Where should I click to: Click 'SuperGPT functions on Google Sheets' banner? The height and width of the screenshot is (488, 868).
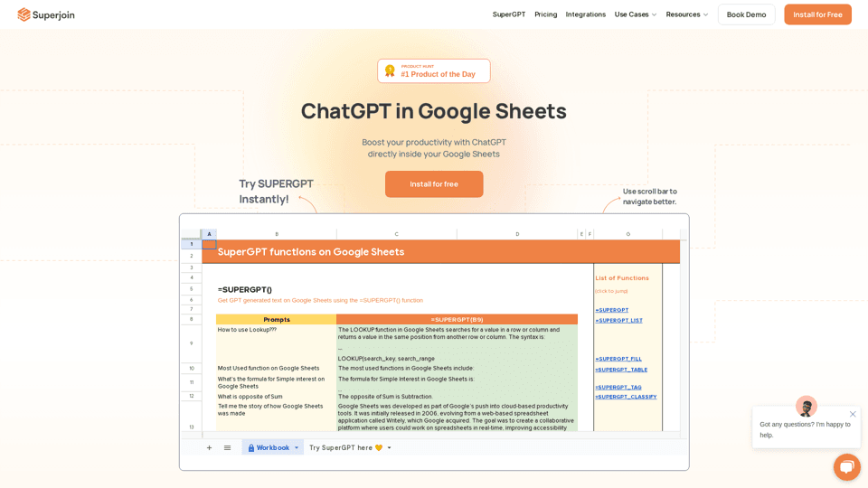pyautogui.click(x=440, y=252)
